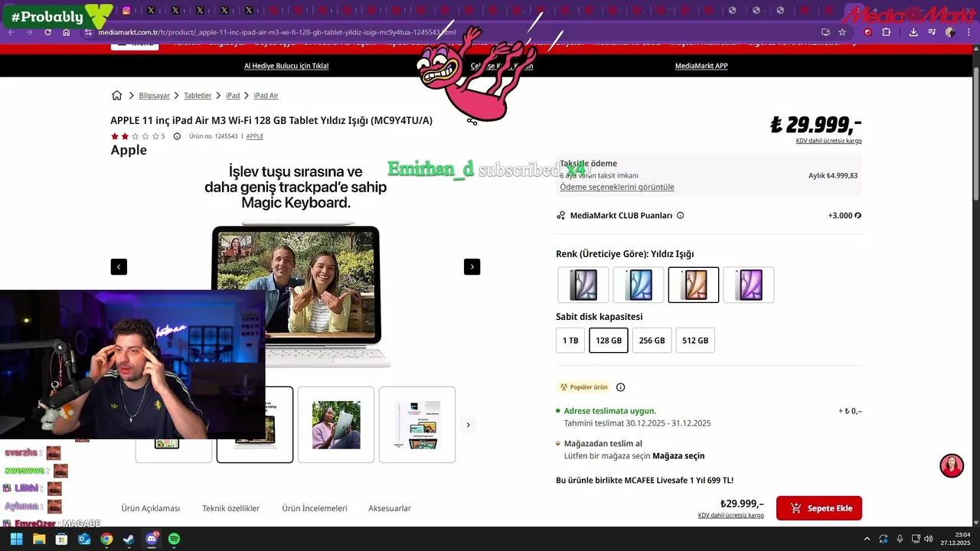Click the product star rating
Image resolution: width=980 pixels, height=551 pixels.
[135, 136]
